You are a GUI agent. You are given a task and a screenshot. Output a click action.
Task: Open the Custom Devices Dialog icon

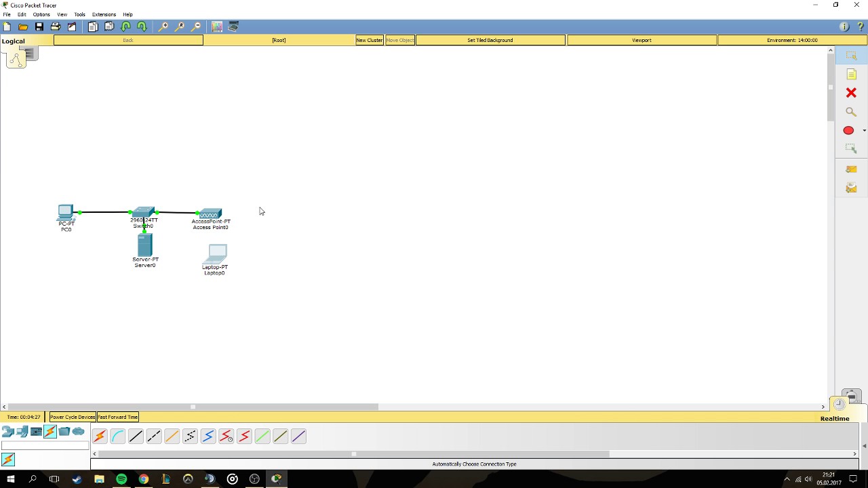coord(233,26)
